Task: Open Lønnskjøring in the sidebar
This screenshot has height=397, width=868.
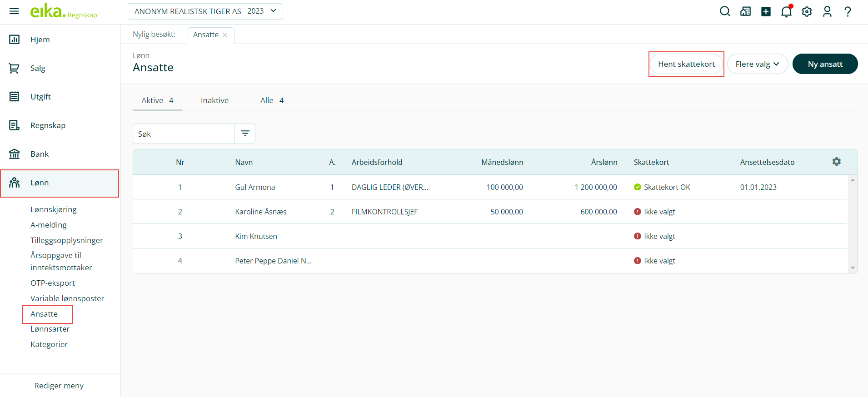Action: point(54,209)
